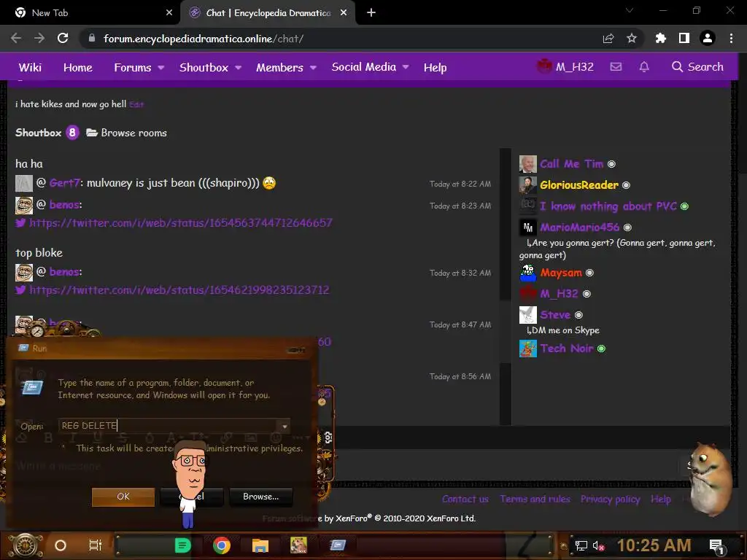Click the chat settings gear icon

[328, 437]
